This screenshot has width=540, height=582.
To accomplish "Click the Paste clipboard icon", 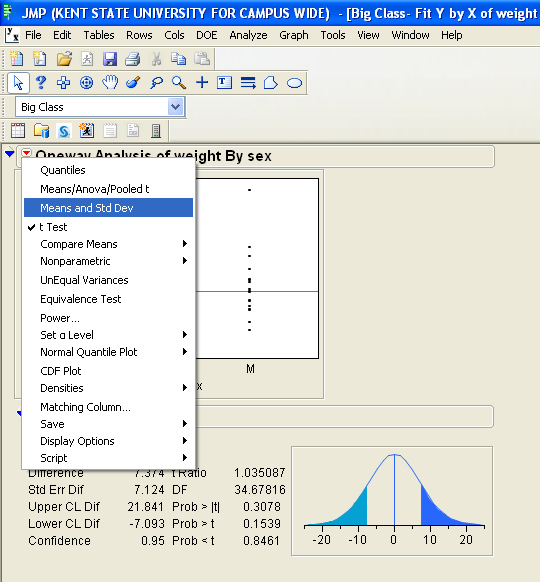I will 202,59.
